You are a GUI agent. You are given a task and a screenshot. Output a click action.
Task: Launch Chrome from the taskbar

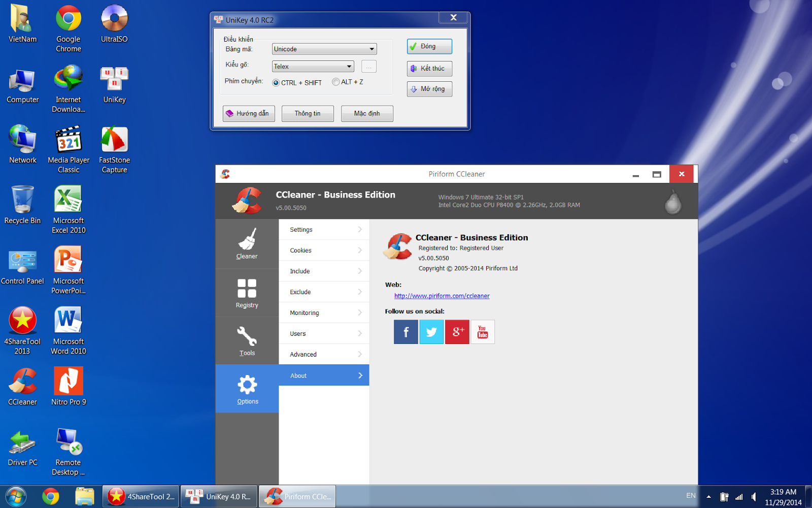50,496
